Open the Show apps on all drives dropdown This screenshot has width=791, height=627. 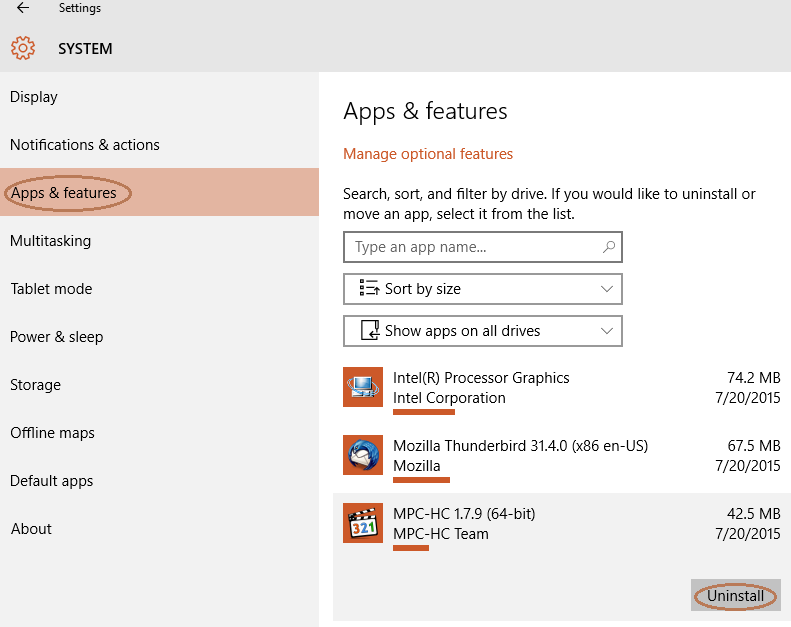click(x=606, y=330)
